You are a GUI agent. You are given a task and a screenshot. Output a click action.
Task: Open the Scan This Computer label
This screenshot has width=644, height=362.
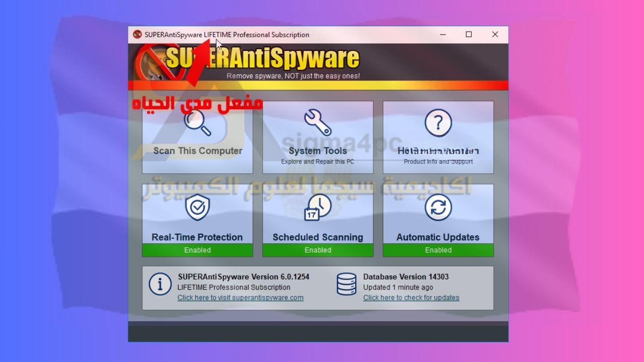point(198,151)
